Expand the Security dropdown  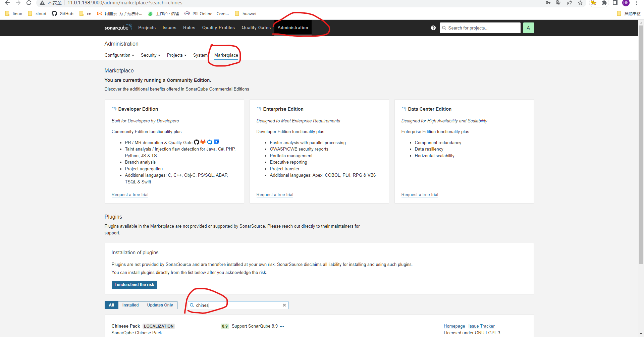pyautogui.click(x=150, y=55)
